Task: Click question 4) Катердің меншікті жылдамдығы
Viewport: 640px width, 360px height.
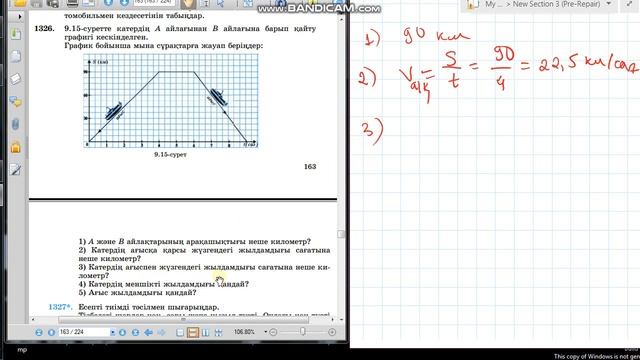Action: [x=164, y=284]
